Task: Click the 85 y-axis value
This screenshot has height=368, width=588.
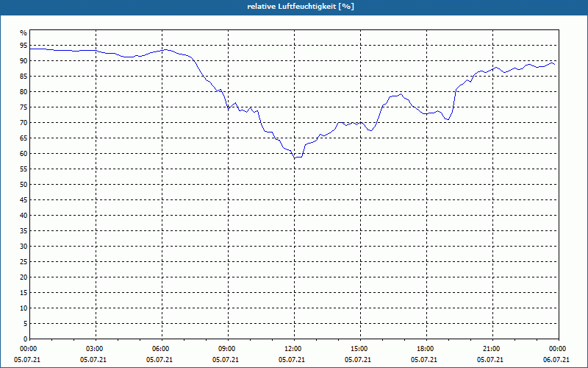Action: [x=24, y=77]
